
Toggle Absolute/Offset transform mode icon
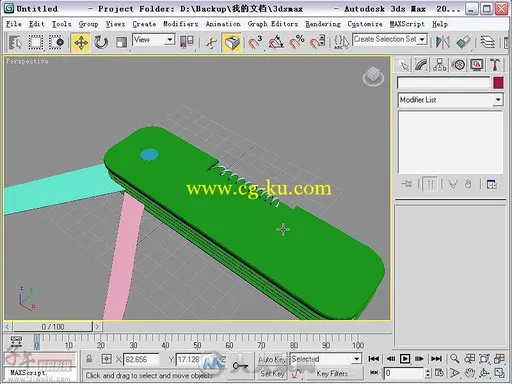pyautogui.click(x=106, y=359)
